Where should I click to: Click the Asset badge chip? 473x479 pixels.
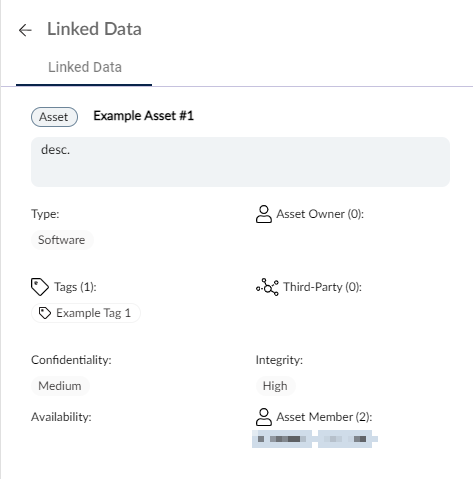54,117
